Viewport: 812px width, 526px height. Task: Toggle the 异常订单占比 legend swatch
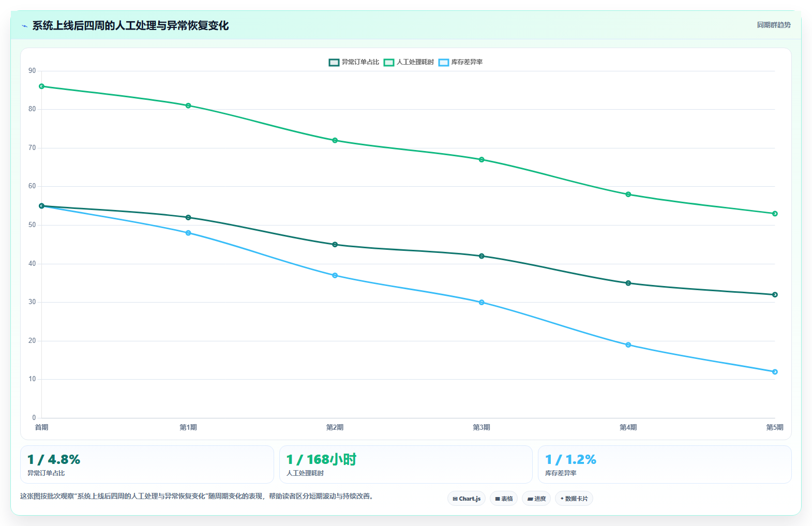[x=334, y=62]
